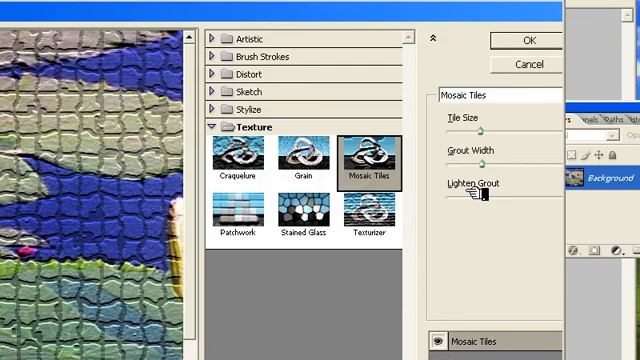Click the Lighten Grout slider track
Viewport: 640px width, 360px height.
coord(504,197)
